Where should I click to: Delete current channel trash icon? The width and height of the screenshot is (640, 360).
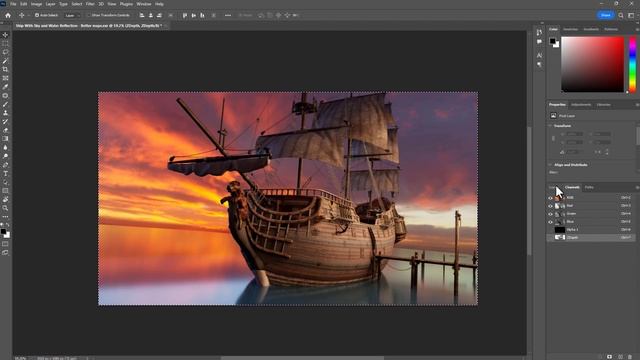pos(630,357)
